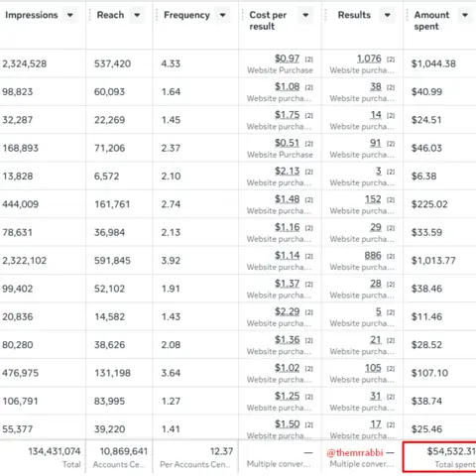Click the dotted handle beside Amount spent

coord(407,15)
